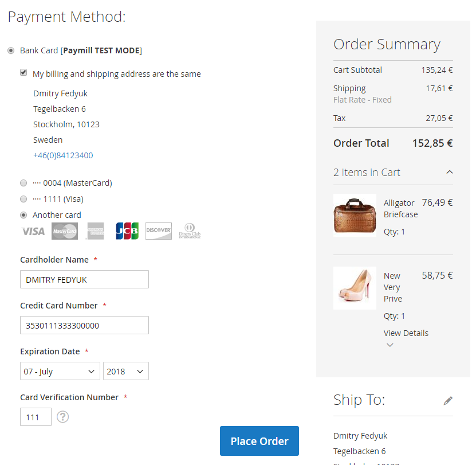Expand View Details for the shoes item
The image size is (476, 465).
coord(406,333)
